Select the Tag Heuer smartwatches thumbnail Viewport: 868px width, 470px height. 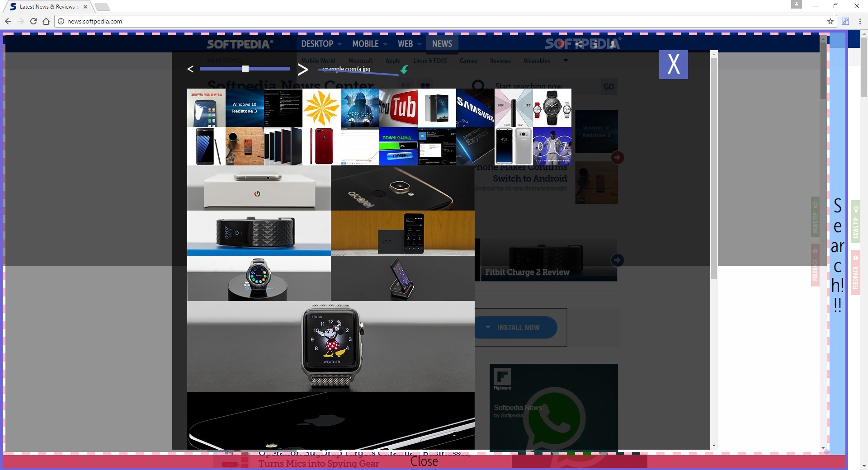pos(552,108)
